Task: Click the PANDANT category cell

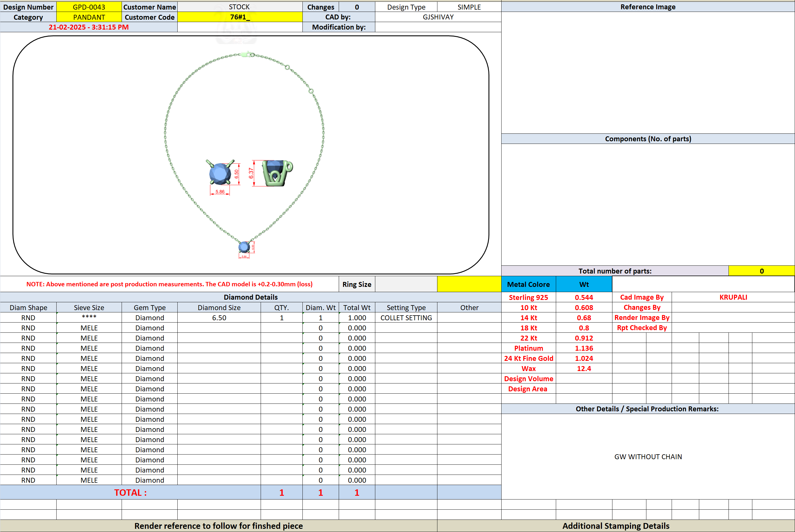Action: 89,17
